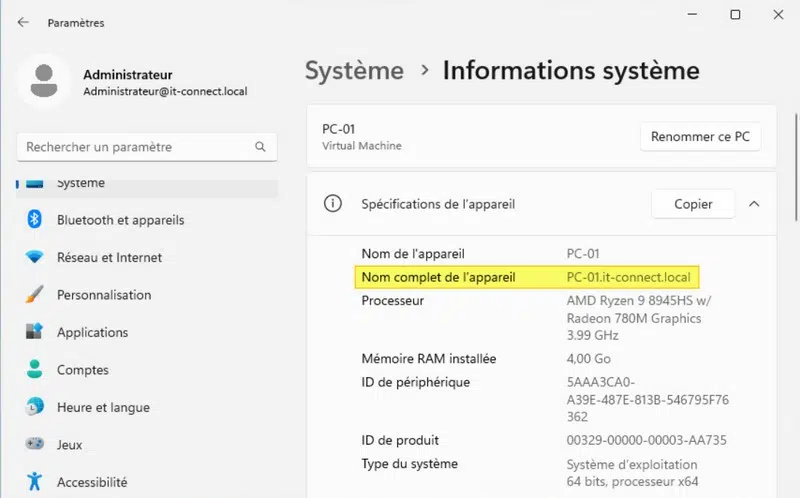Click the 4,00 Go RAM value
The height and width of the screenshot is (498, 800).
coord(588,359)
